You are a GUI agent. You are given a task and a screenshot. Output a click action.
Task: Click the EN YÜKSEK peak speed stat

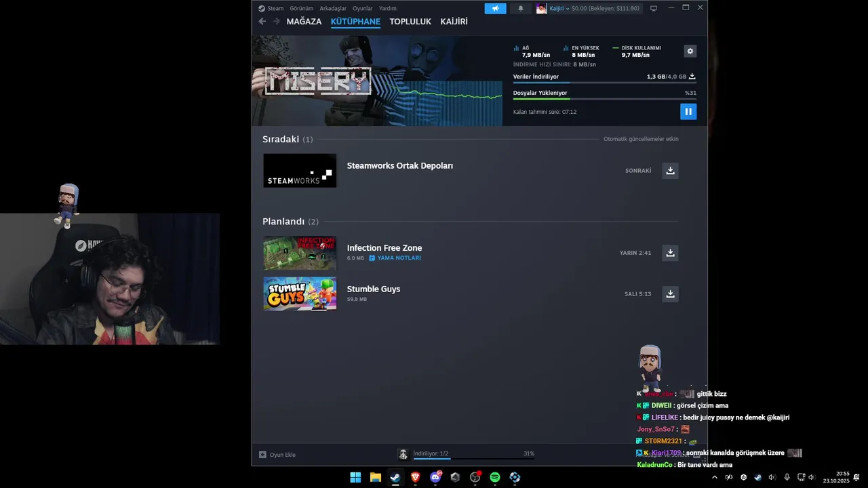[x=581, y=52]
